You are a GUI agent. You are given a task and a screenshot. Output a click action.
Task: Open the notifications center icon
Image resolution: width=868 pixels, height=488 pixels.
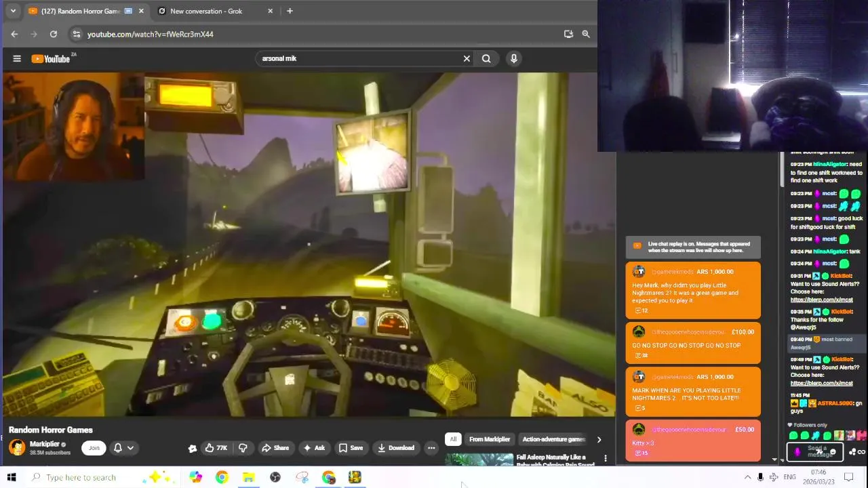click(x=848, y=477)
